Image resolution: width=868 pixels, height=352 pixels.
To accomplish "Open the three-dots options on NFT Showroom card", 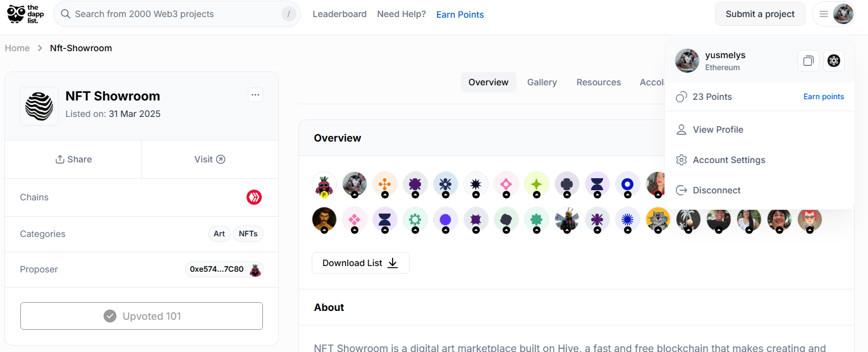I will (x=255, y=95).
